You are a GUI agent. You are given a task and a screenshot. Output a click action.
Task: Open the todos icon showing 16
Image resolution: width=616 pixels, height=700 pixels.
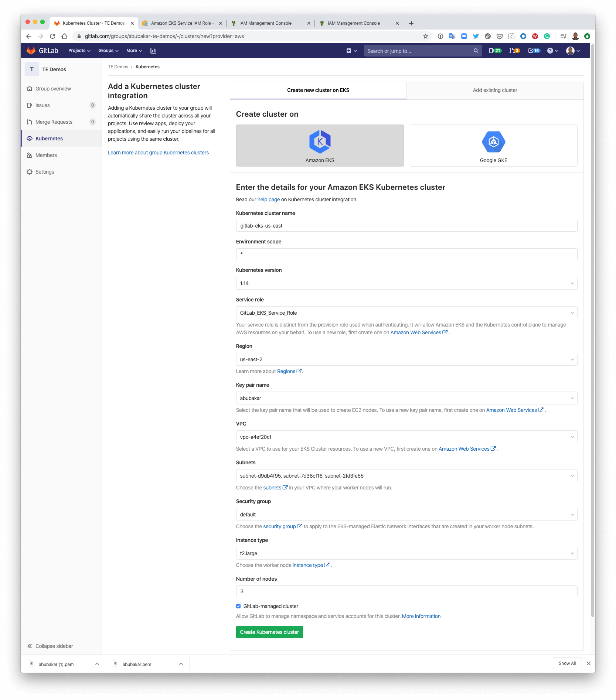[x=533, y=50]
